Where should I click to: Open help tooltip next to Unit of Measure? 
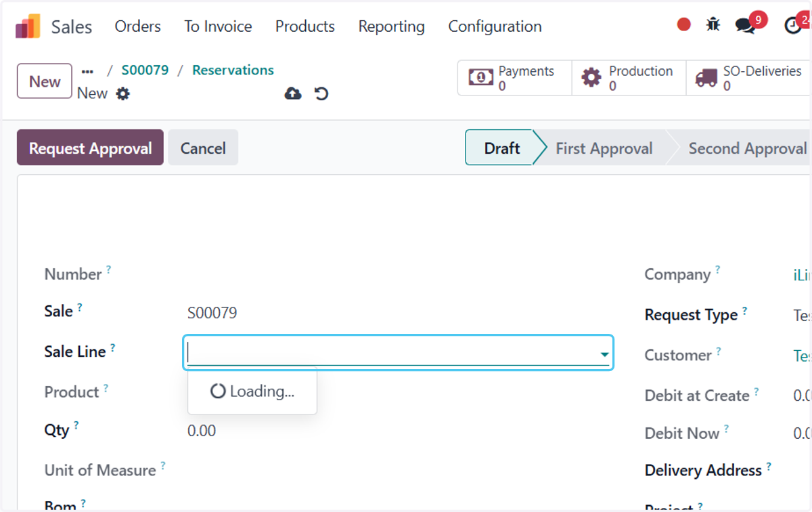(x=162, y=465)
